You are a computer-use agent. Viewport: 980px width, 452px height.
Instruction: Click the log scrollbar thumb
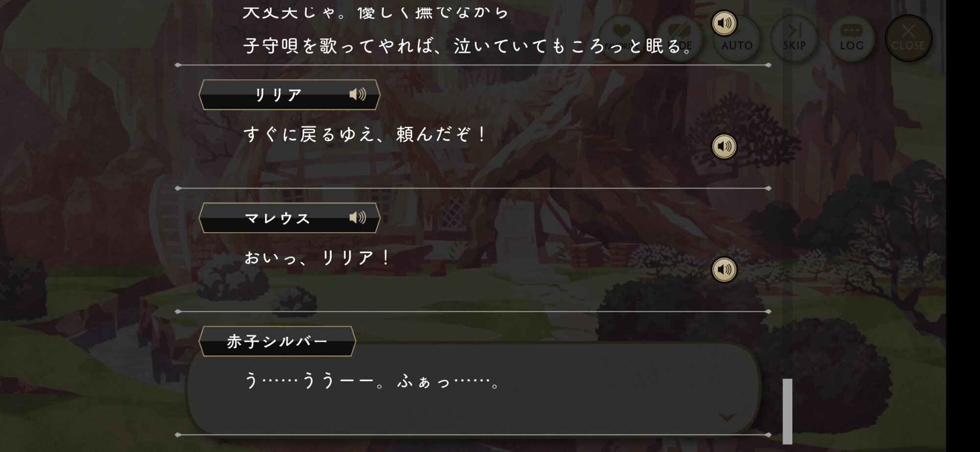pyautogui.click(x=787, y=411)
